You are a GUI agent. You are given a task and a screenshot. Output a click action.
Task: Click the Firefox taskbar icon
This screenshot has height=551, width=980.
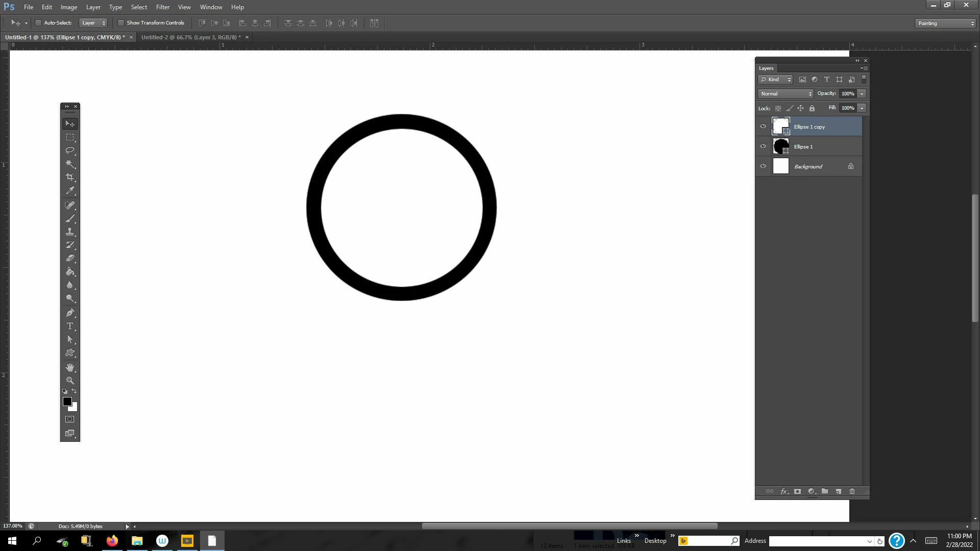click(x=112, y=541)
